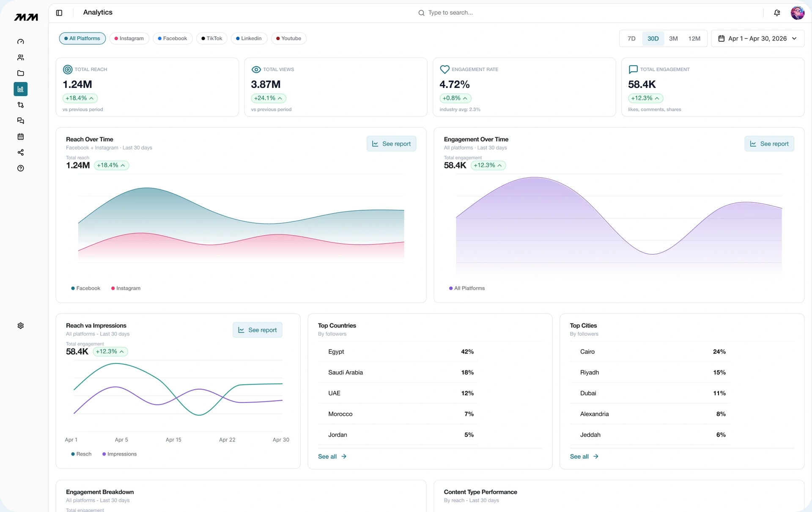Click the MM logo in the sidebar

pos(26,17)
